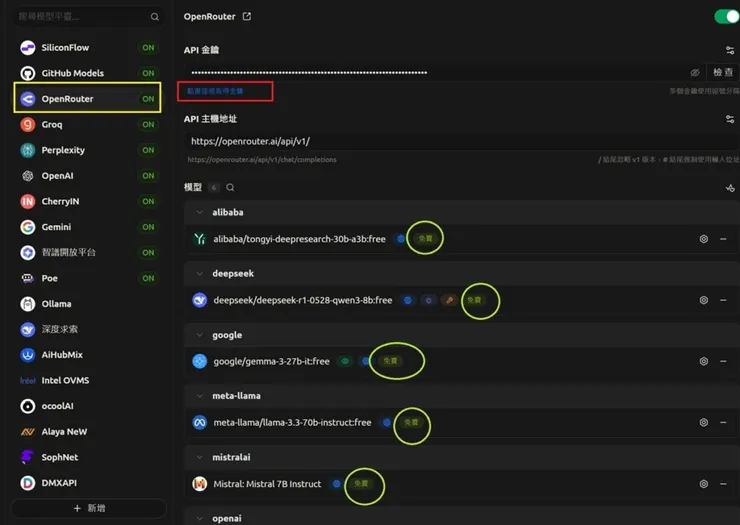
Task: Click the orange tool tag on deepseek-r1 model
Action: pyautogui.click(x=450, y=300)
